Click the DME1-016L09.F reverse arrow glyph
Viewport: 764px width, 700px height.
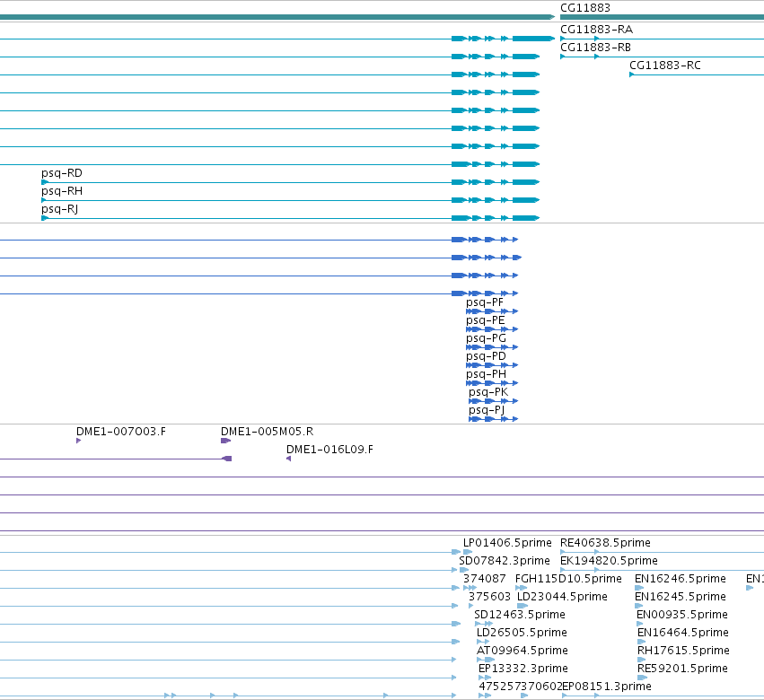(288, 459)
